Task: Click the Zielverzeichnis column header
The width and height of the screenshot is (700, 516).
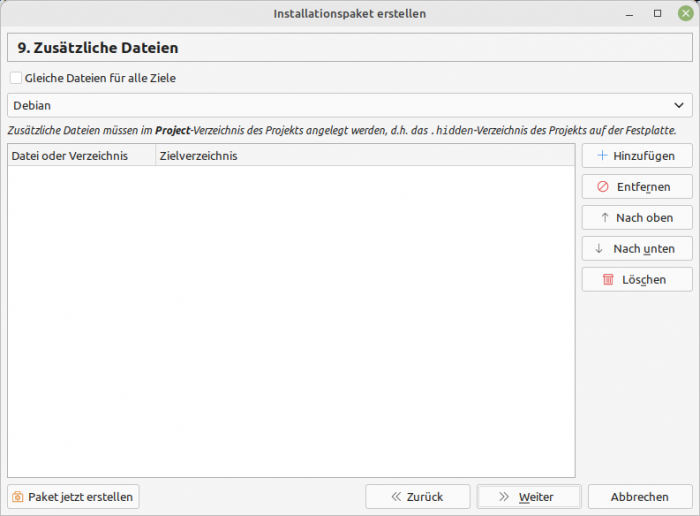Action: 198,156
